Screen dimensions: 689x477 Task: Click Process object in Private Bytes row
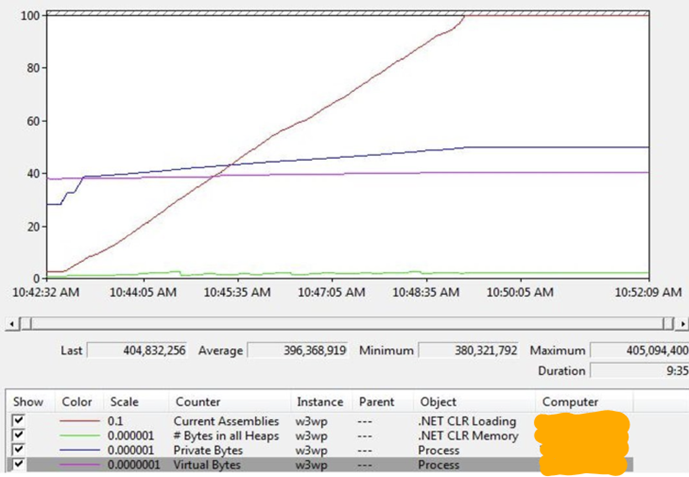[439, 450]
